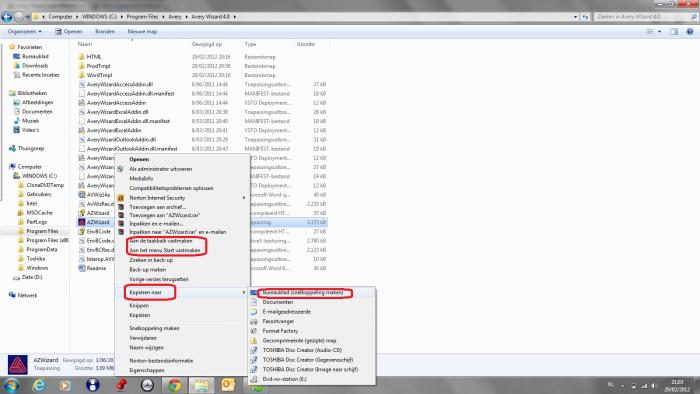Open Windows Media Player from taskbar

click(x=66, y=385)
